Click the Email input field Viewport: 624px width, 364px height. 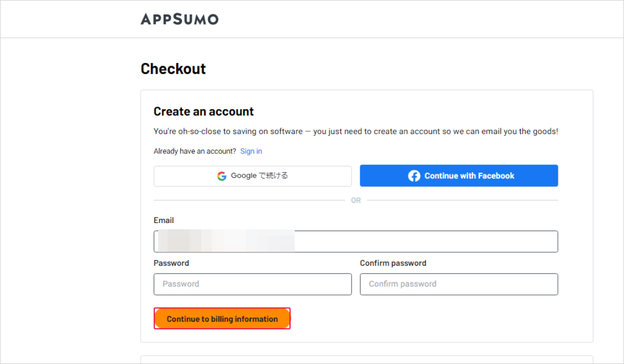point(416,241)
